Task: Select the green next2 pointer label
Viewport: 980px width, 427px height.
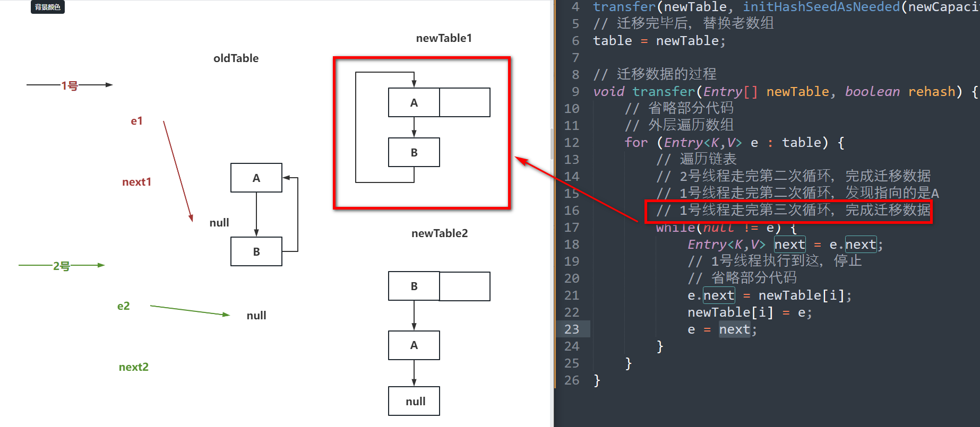Action: pos(134,367)
